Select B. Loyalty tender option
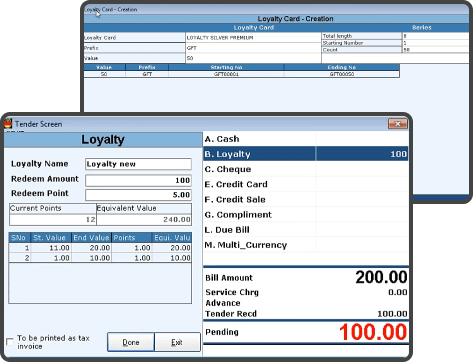The image size is (473, 362). pyautogui.click(x=306, y=154)
